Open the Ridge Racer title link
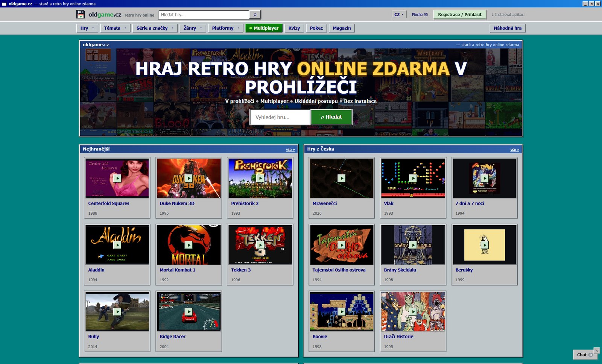Viewport: 602px width, 364px height. coord(172,337)
